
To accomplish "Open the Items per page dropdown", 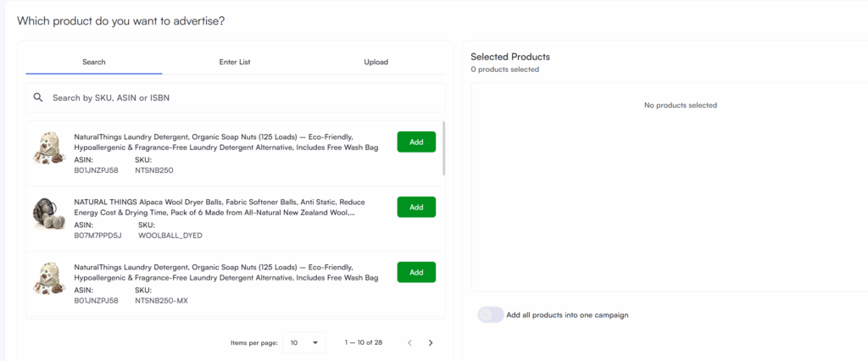I will tap(303, 342).
